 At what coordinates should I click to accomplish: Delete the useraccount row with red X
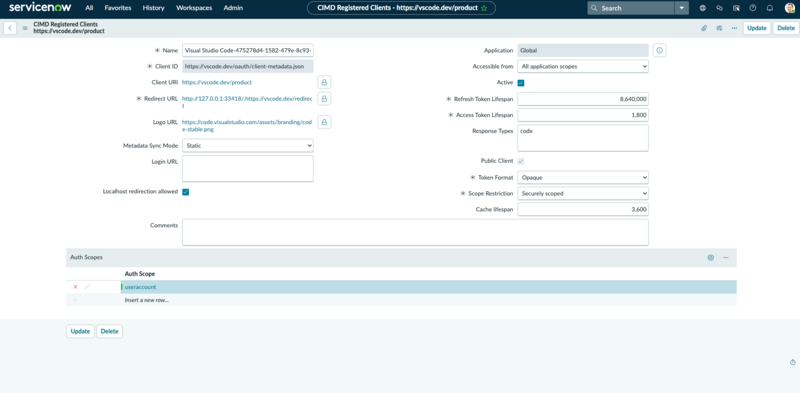(x=76, y=287)
